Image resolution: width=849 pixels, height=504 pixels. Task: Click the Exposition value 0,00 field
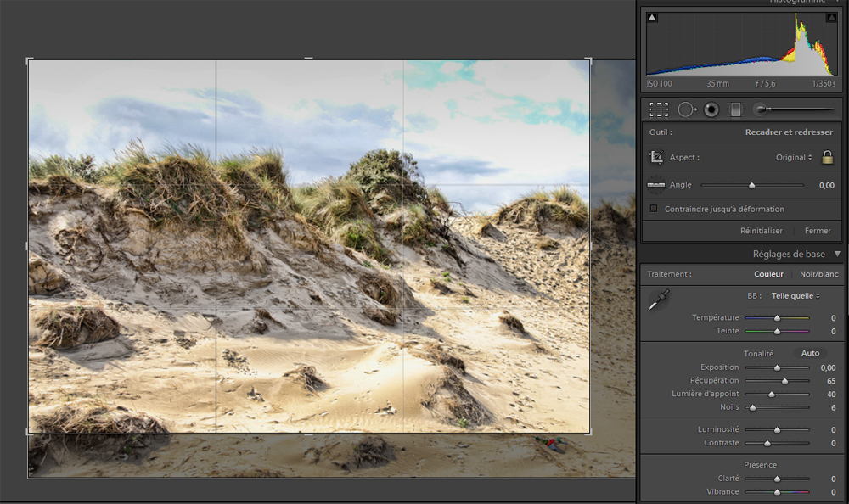828,367
